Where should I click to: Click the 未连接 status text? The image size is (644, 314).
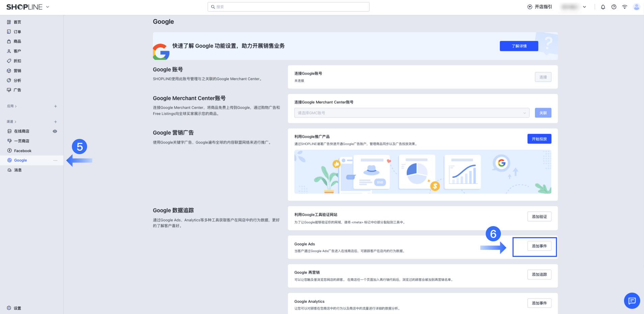299,81
